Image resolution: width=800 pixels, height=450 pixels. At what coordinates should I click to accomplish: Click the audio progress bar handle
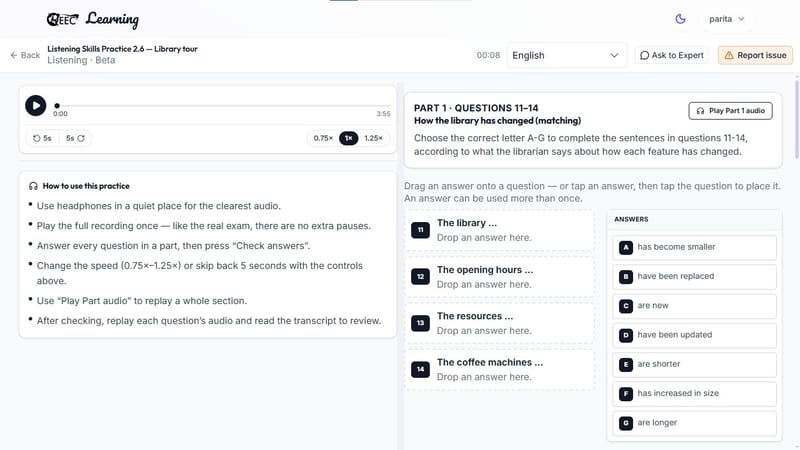coord(57,106)
